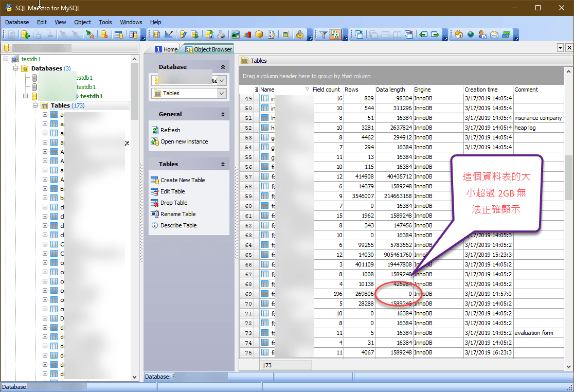Open the BLOB viewer picture icon
The image size is (574, 392).
[x=236, y=35]
